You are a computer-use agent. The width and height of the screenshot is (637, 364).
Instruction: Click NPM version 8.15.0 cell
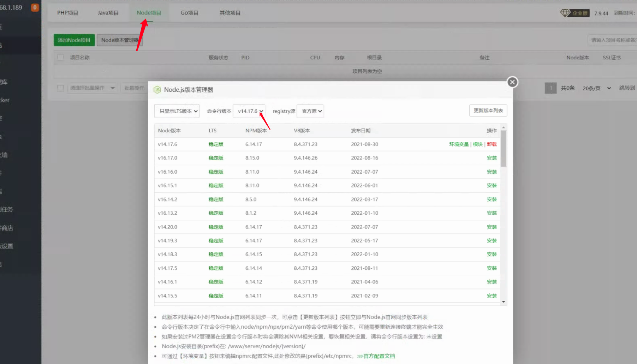252,158
